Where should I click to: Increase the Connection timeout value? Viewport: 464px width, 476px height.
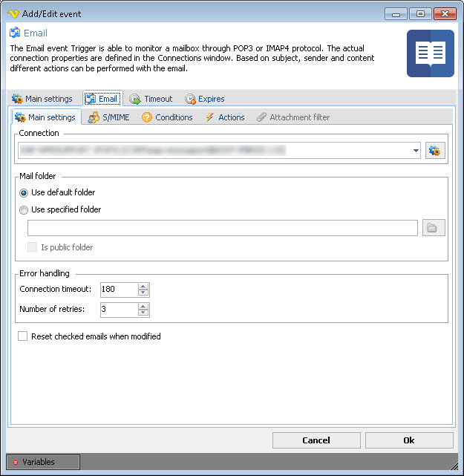(143, 286)
